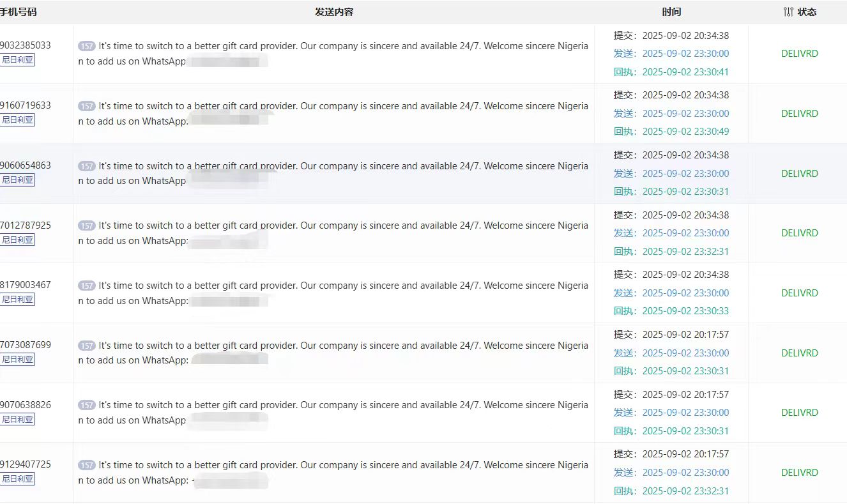The image size is (847, 504).
Task: Open the 状态 column filter header
Action: (807, 12)
